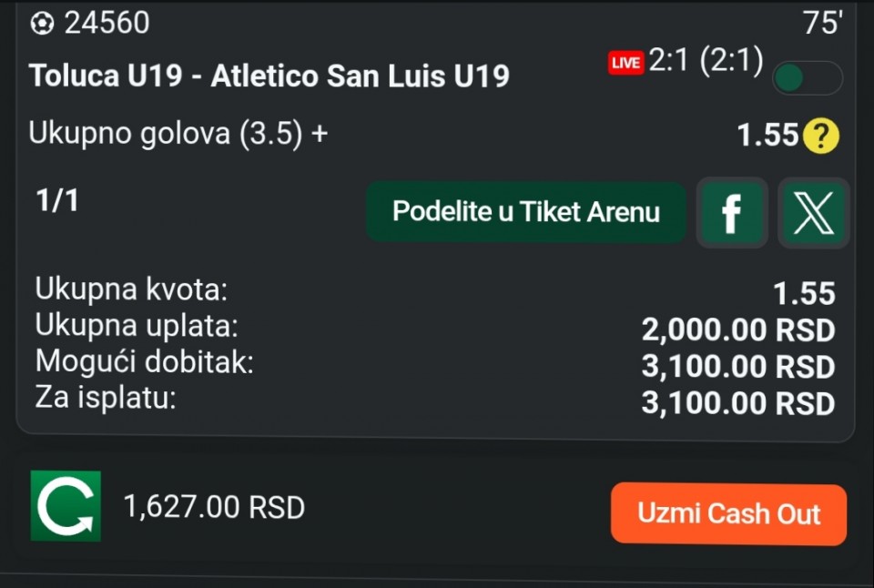The height and width of the screenshot is (588, 874).
Task: Click the Mogući dobitak label
Action: tap(144, 361)
